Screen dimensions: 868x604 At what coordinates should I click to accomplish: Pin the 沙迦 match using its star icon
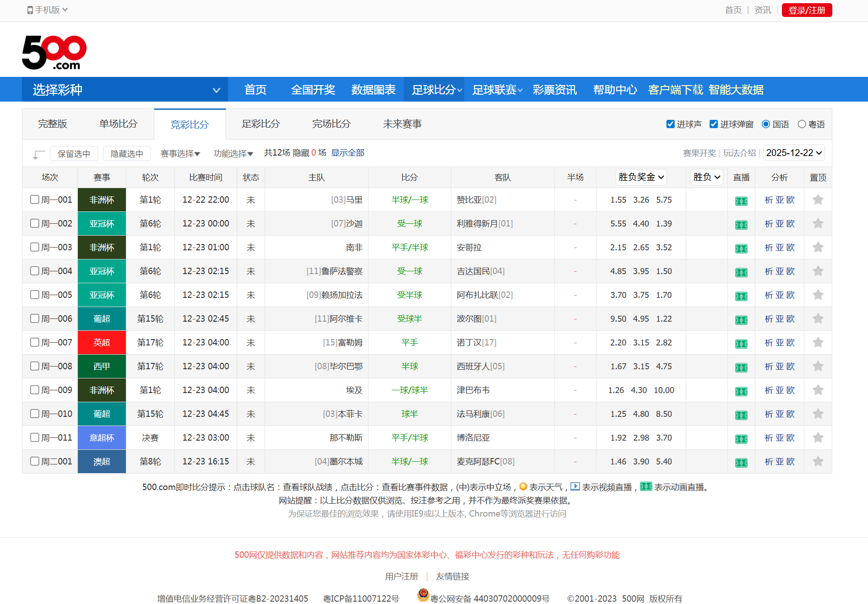tap(818, 224)
